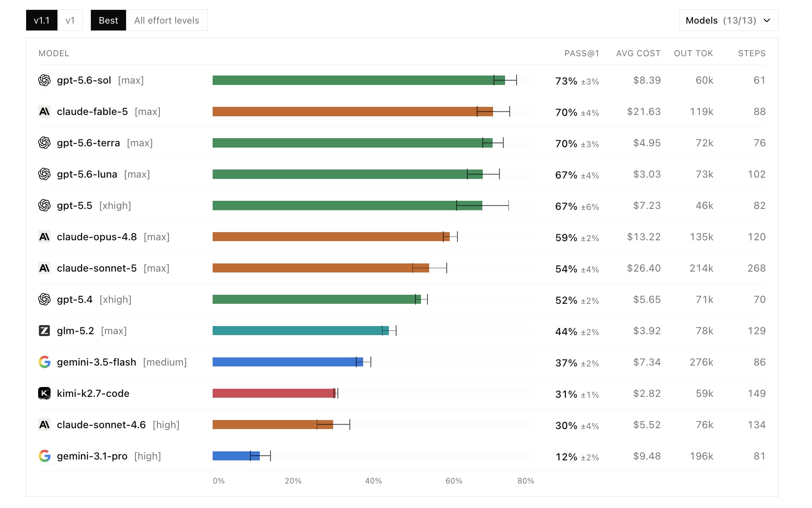
Task: Click the chevron arrow in Models selector
Action: tap(767, 21)
